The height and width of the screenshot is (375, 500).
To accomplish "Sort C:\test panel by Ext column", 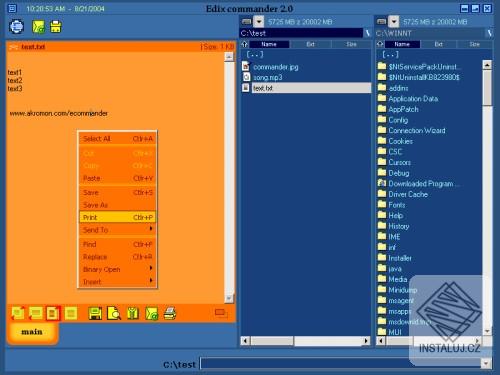I will coord(310,44).
